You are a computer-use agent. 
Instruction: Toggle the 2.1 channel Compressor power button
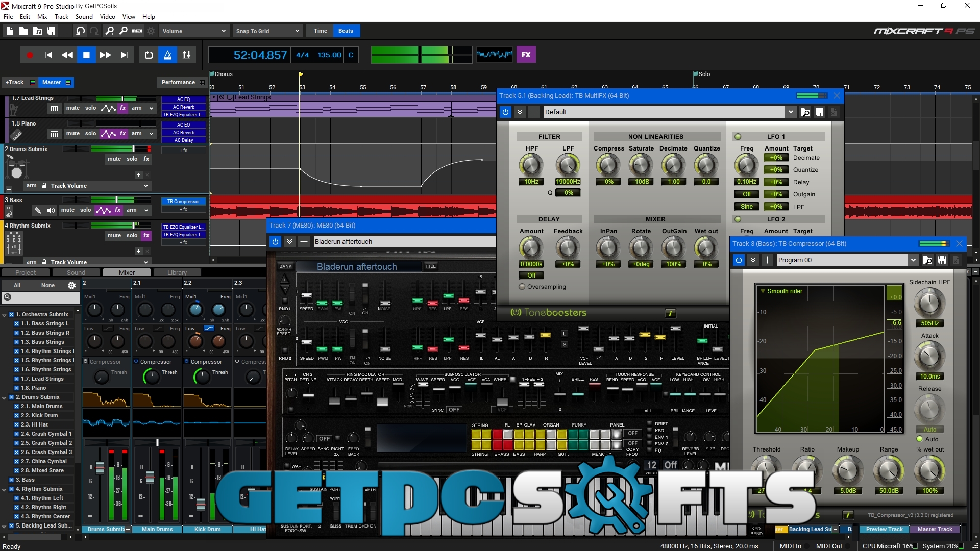pos(136,361)
